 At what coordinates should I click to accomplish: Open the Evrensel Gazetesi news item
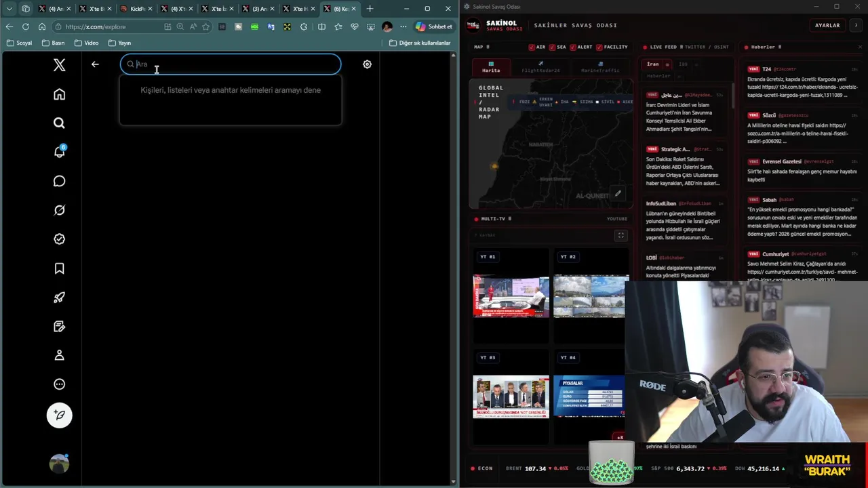[802, 170]
